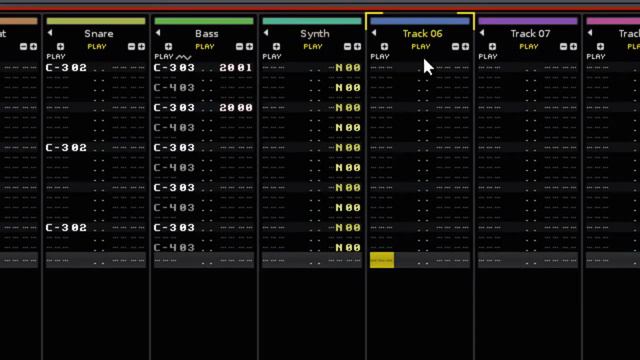Toggle the white column PLAY label under Synth

click(x=272, y=56)
